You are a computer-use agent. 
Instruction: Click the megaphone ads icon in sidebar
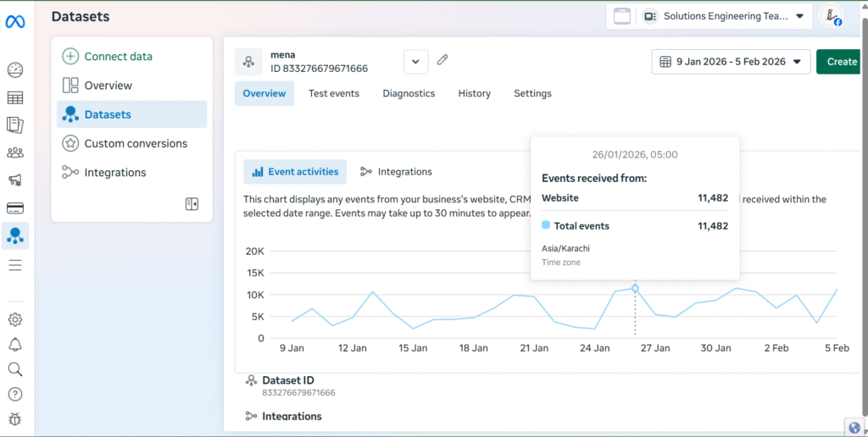(x=15, y=180)
